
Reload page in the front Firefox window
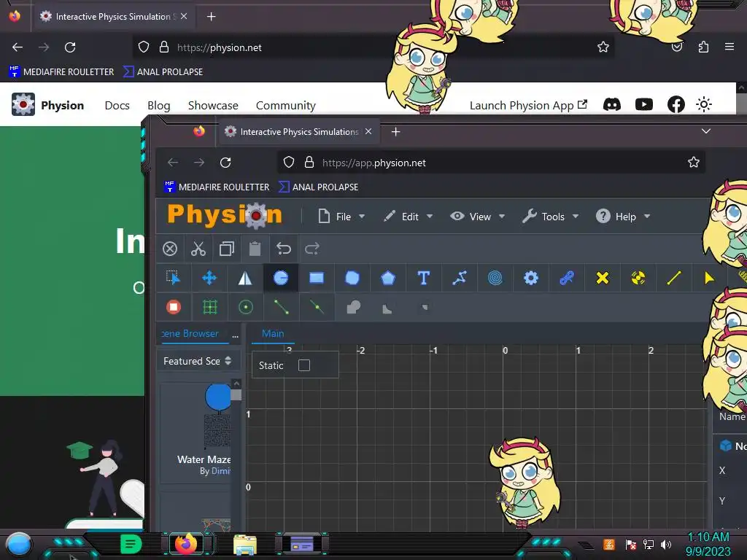click(x=225, y=163)
